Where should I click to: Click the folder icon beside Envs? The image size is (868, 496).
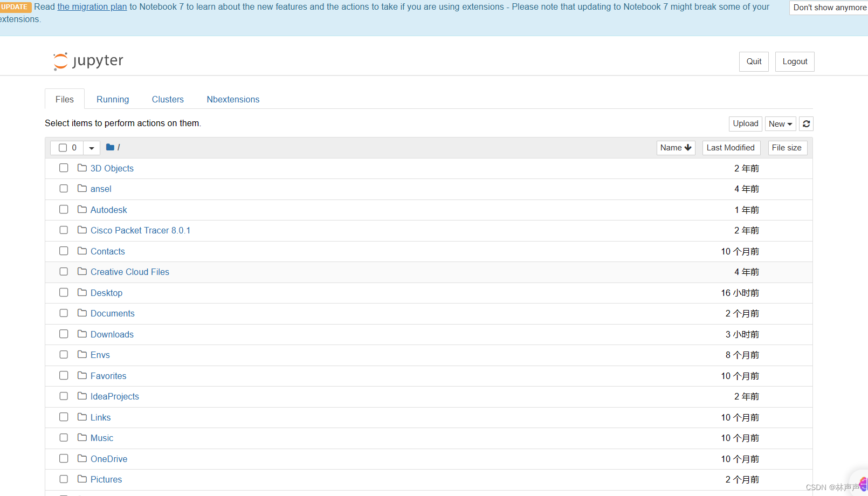pyautogui.click(x=82, y=354)
